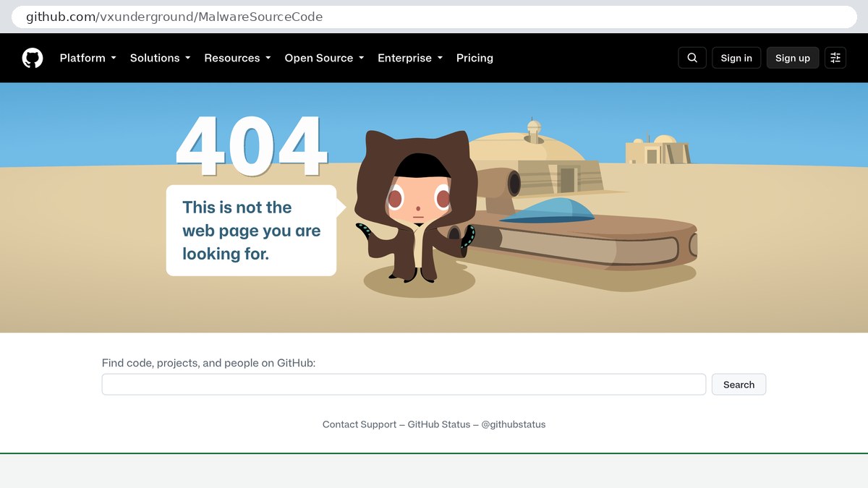Go to the Pricing page
The width and height of the screenshot is (868, 488).
[x=475, y=58]
